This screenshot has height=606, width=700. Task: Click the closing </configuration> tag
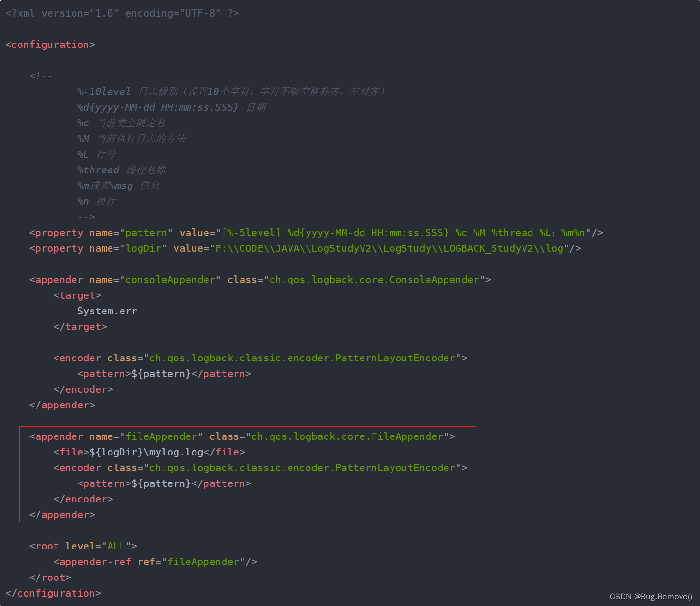[53, 593]
